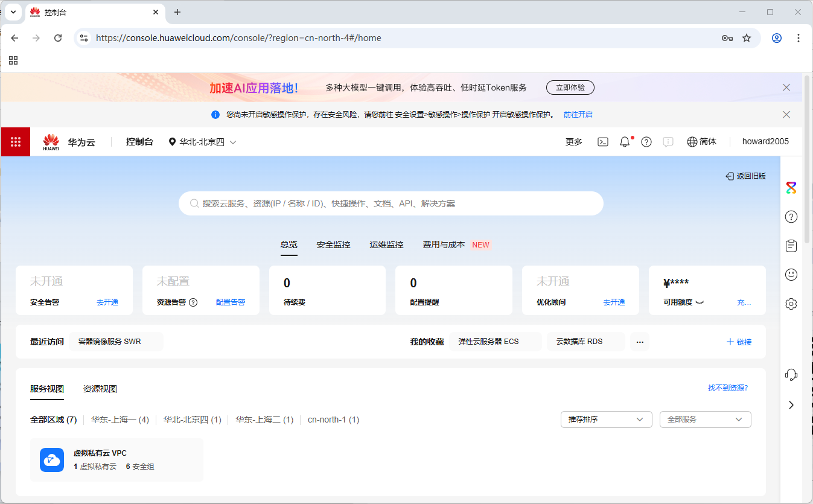The image size is (813, 504).
Task: Open the tab search dropdown arrow
Action: tap(13, 12)
